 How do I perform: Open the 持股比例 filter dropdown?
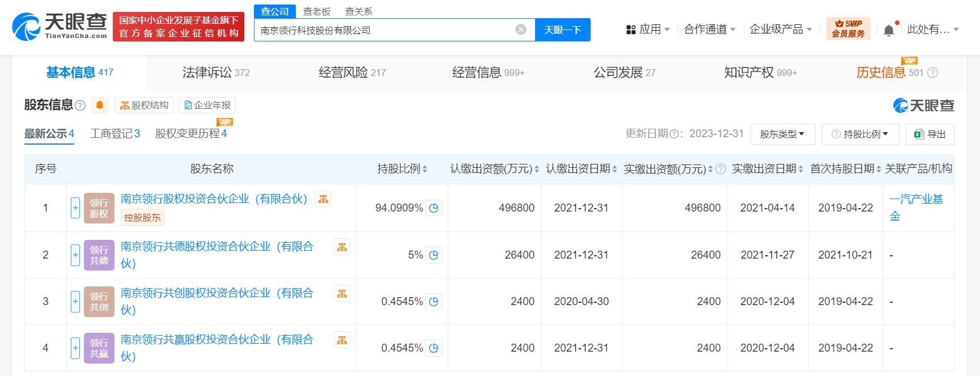[860, 134]
